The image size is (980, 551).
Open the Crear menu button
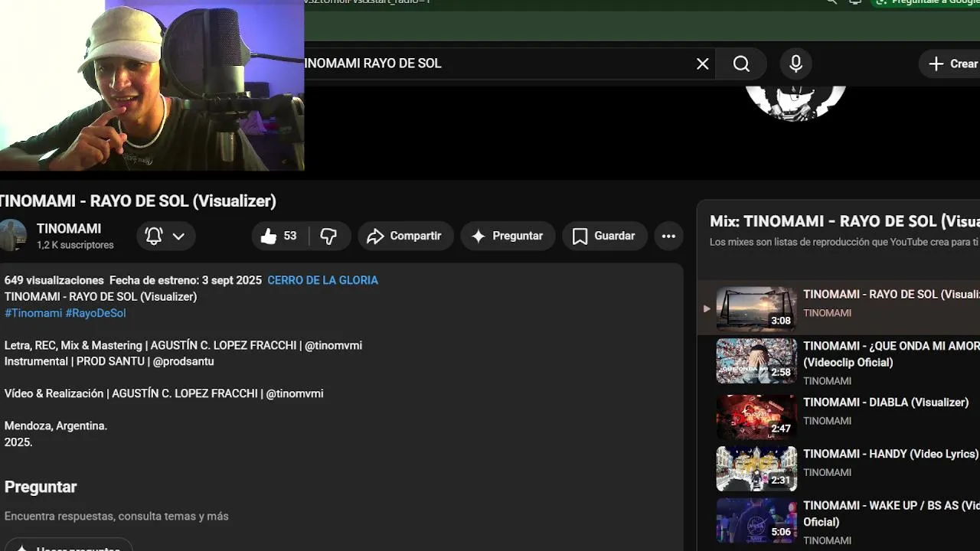pyautogui.click(x=950, y=64)
